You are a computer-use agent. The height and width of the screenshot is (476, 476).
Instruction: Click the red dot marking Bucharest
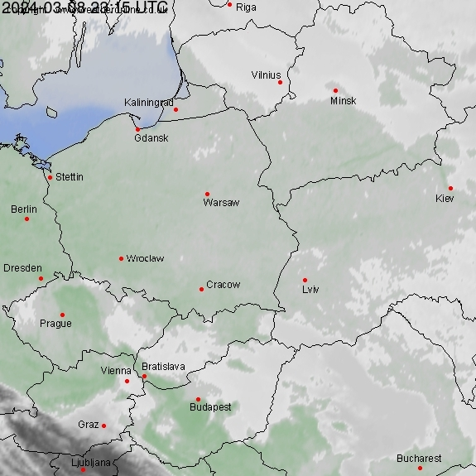coord(421,468)
